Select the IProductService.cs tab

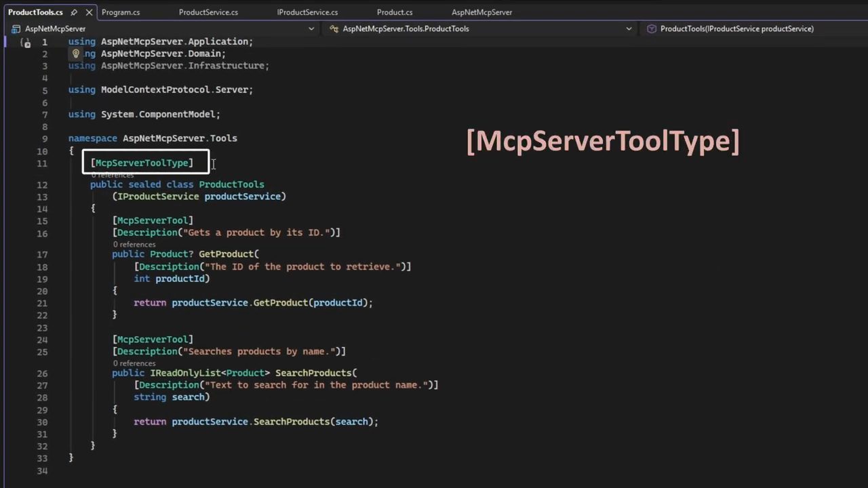click(x=307, y=12)
